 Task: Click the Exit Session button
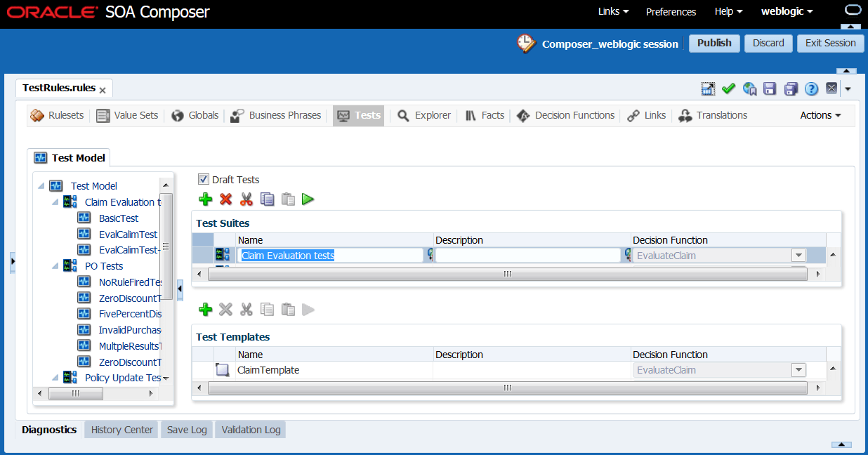click(830, 43)
